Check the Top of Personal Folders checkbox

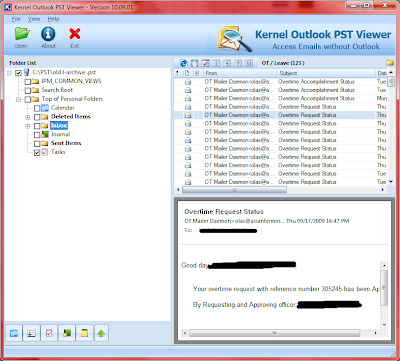(28, 99)
